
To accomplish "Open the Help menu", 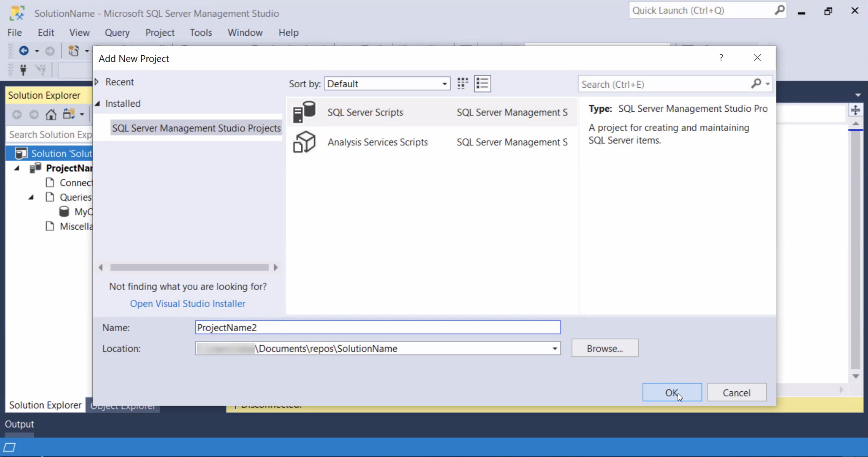I will pos(288,32).
